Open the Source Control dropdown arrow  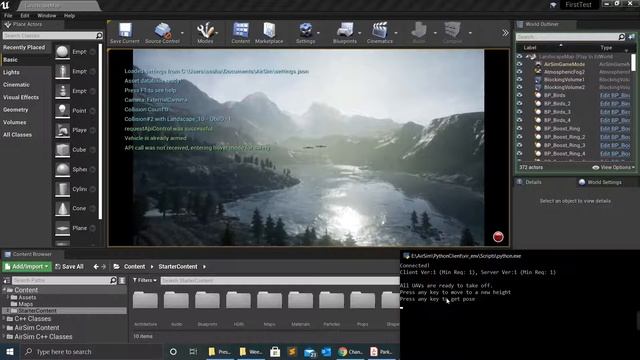point(182,33)
